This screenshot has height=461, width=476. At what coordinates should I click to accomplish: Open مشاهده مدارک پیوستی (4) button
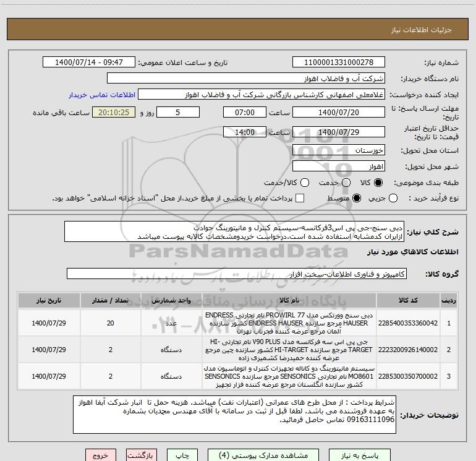coord(263,455)
